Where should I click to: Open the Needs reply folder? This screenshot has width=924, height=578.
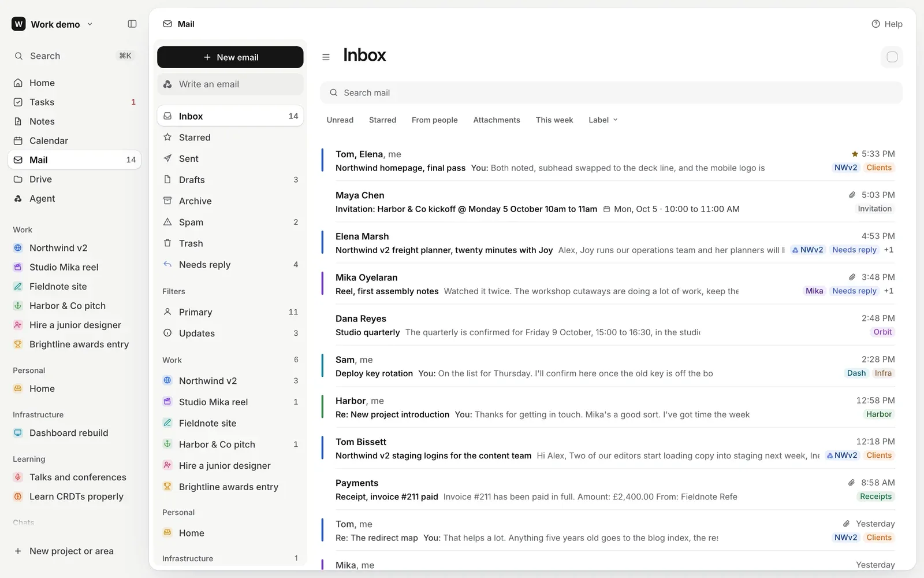click(230, 265)
